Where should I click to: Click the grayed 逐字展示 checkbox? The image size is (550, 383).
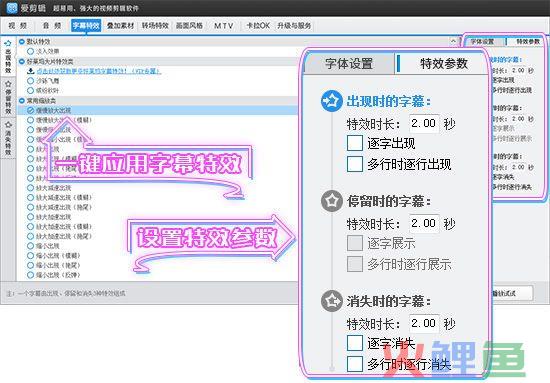coord(355,243)
